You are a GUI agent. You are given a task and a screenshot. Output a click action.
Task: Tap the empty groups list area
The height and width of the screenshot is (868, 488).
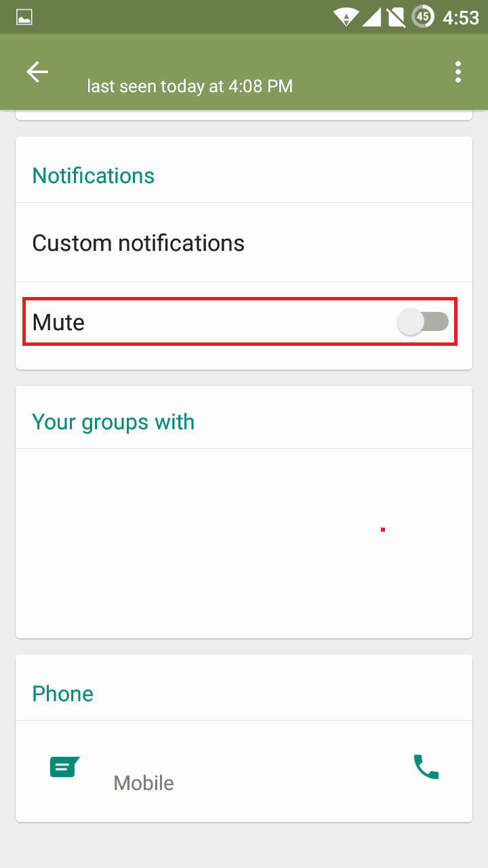click(244, 542)
